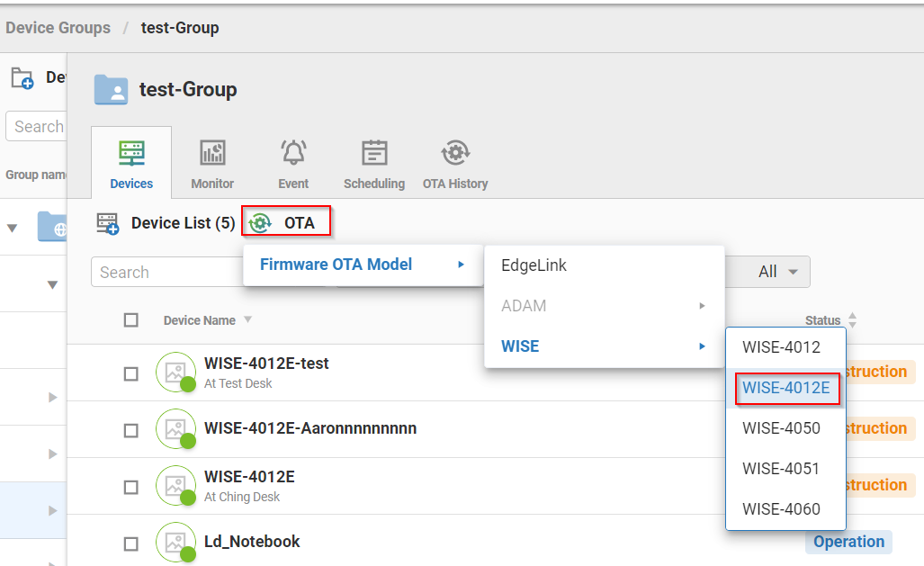Check the WISE-4012E-test device checkbox
The image size is (924, 566).
pyautogui.click(x=131, y=373)
